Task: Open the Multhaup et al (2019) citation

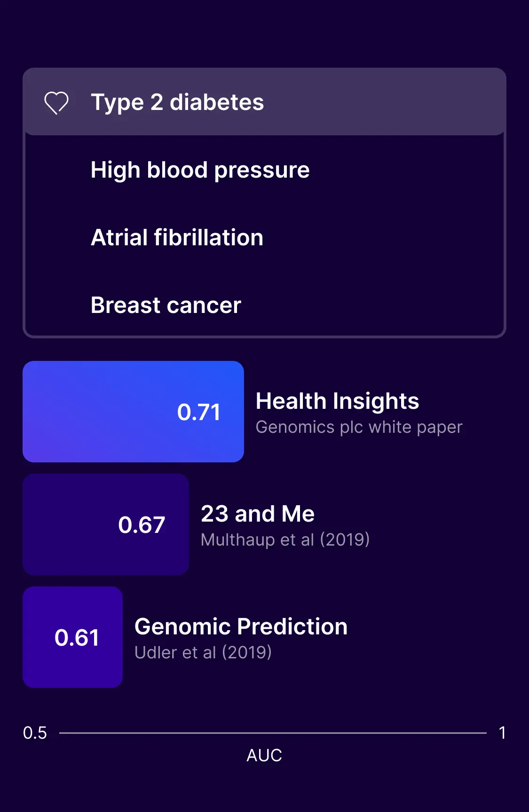Action: click(x=285, y=540)
